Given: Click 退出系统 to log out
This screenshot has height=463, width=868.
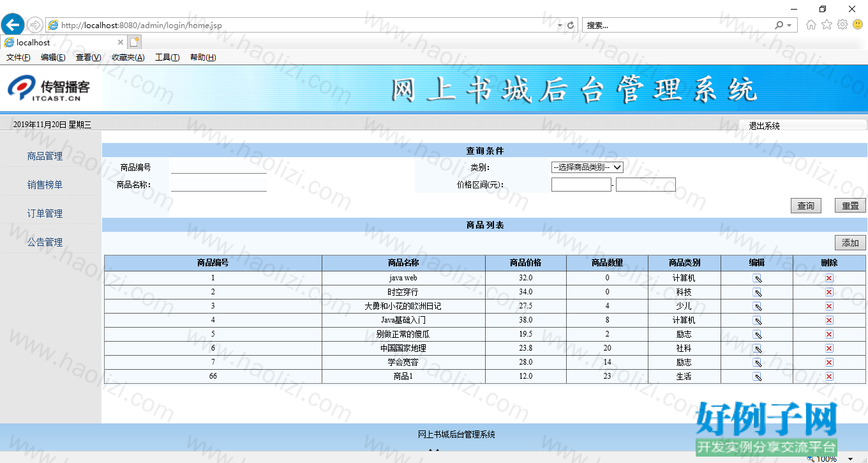Looking at the screenshot, I should [x=765, y=126].
